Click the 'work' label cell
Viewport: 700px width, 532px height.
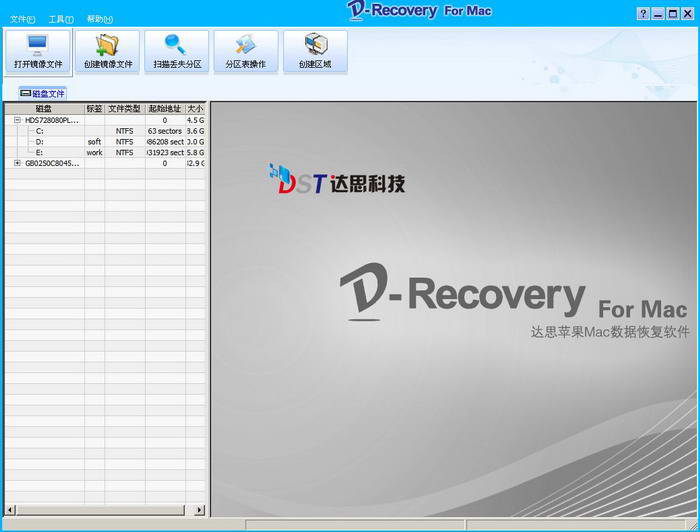click(94, 152)
